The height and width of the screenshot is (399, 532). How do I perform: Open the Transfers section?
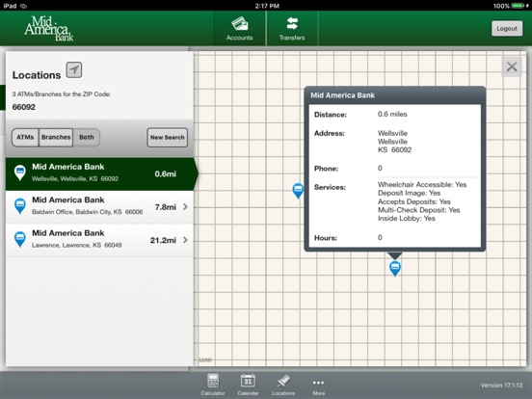pos(292,29)
